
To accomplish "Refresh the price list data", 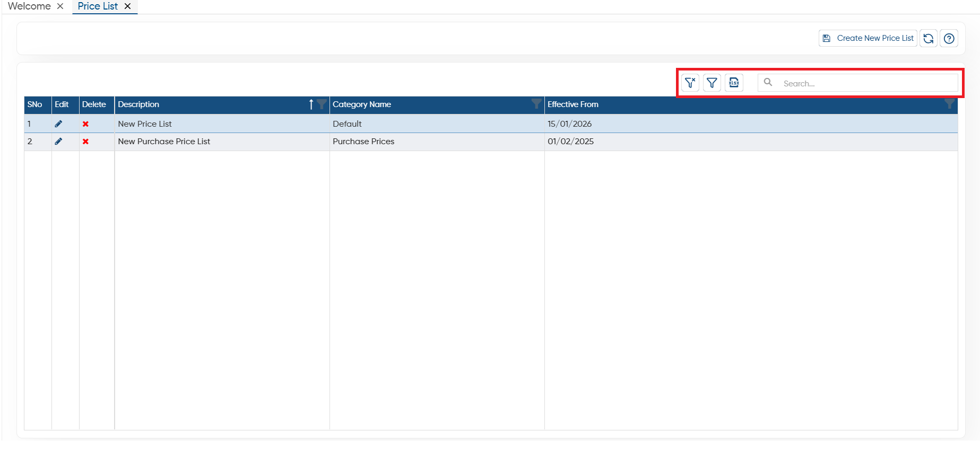I will [x=929, y=38].
